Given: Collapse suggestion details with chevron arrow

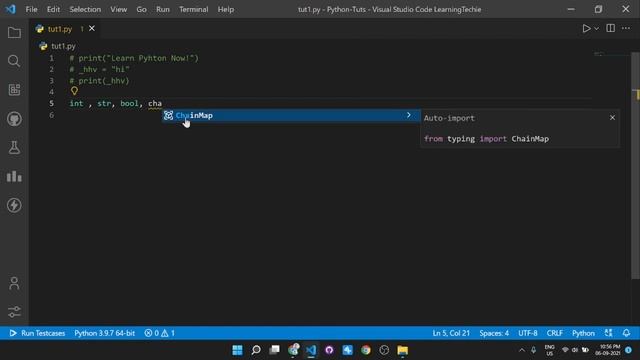Looking at the screenshot, I should point(409,115).
